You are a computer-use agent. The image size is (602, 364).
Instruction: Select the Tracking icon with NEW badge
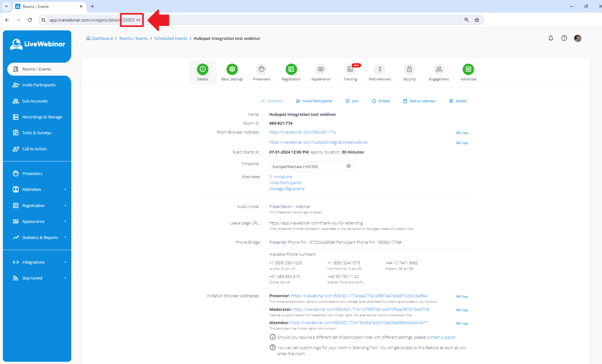pyautogui.click(x=350, y=69)
